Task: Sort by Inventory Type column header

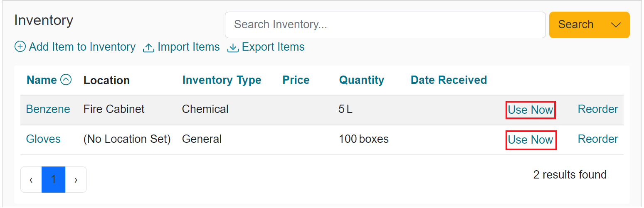Action: 222,80
